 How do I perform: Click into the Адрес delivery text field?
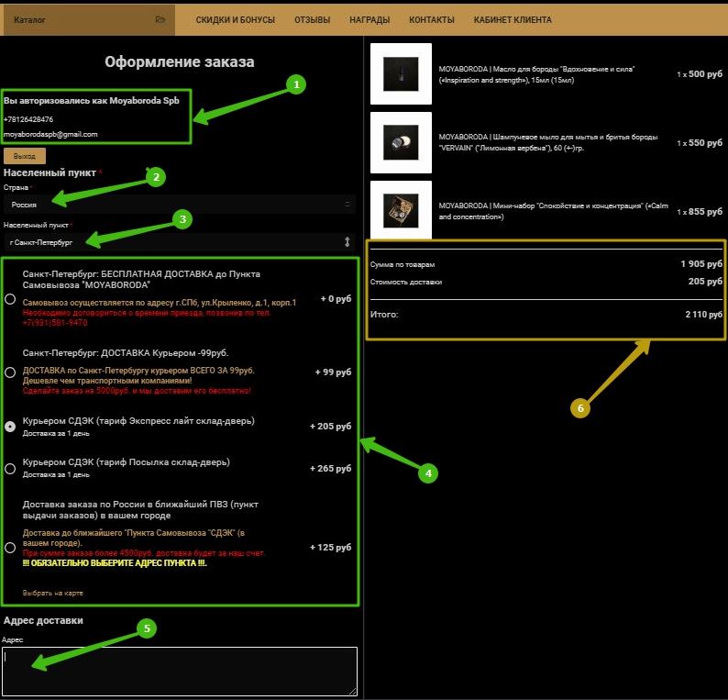click(x=180, y=672)
